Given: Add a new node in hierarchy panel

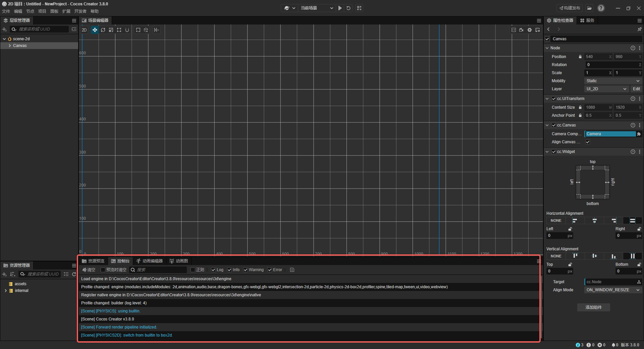Looking at the screenshot, I should [4, 29].
